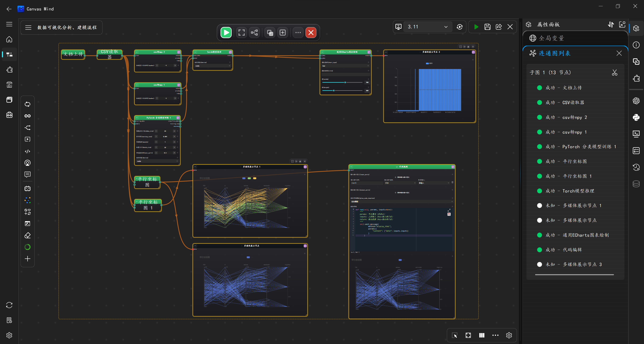Image resolution: width=644 pixels, height=344 pixels.
Task: Click the columns layout icon in the bottom-right toolbar
Action: (482, 335)
